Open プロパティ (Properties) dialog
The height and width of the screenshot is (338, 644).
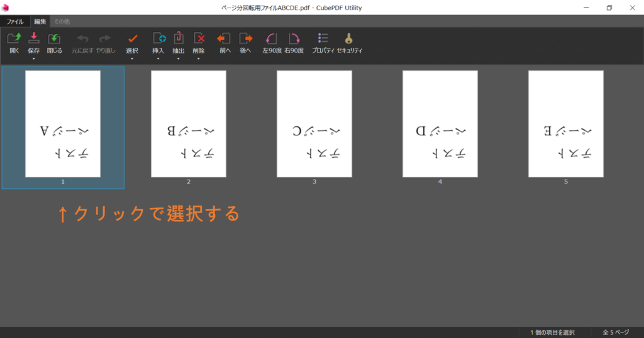point(323,38)
